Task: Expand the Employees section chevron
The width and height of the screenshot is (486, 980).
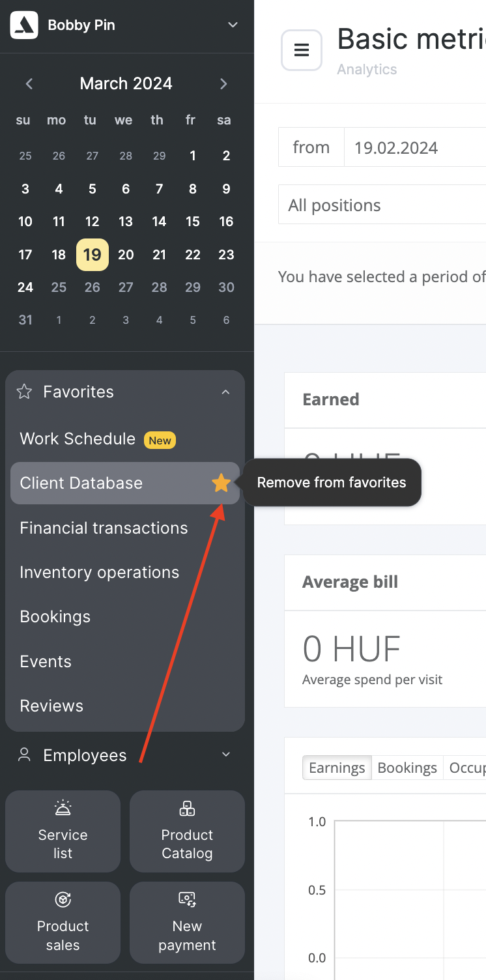Action: (x=226, y=755)
